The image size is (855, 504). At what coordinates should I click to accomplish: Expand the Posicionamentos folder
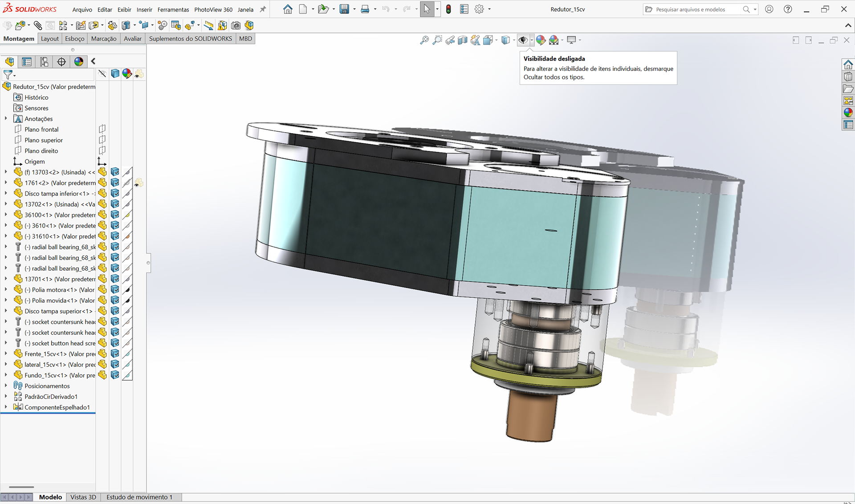(6, 386)
